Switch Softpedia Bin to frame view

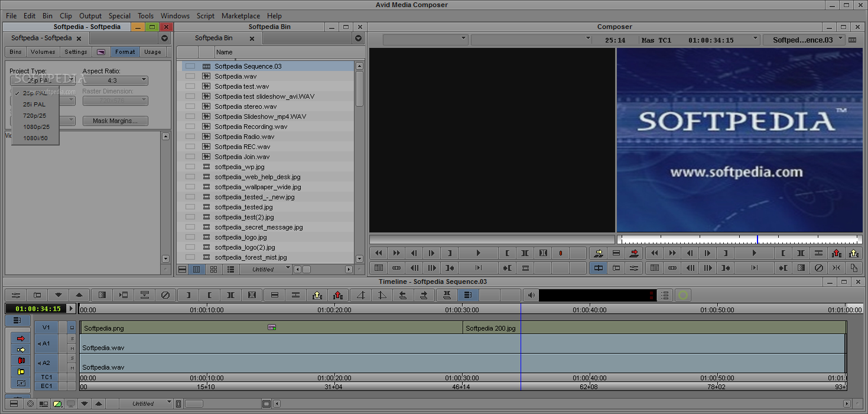tap(213, 269)
